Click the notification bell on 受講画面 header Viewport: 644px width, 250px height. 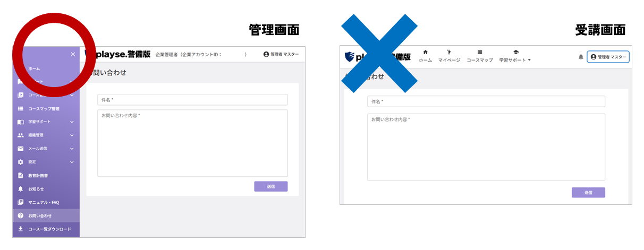pyautogui.click(x=581, y=57)
